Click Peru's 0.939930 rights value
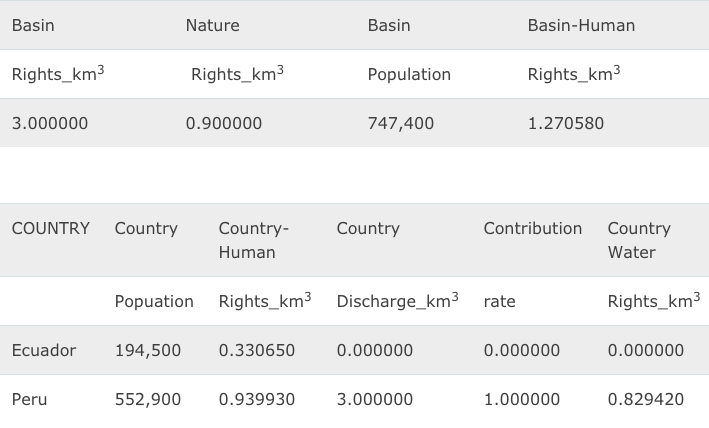This screenshot has height=428, width=709. click(x=257, y=399)
